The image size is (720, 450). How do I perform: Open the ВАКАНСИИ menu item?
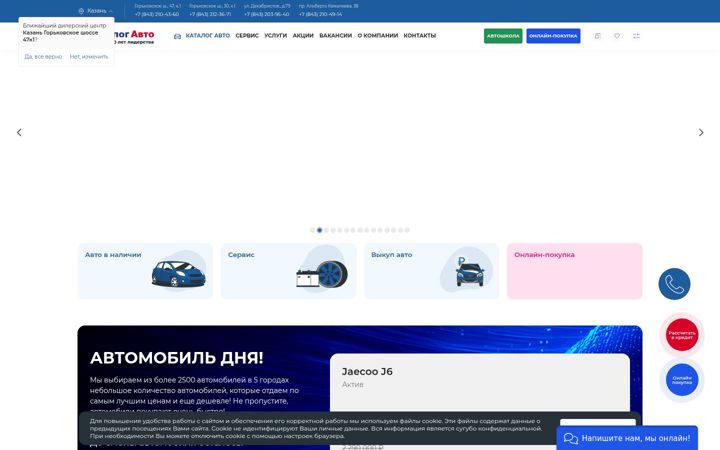(336, 35)
